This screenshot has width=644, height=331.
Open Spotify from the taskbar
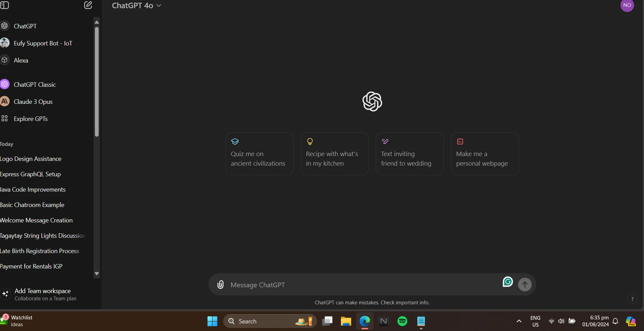click(x=402, y=321)
